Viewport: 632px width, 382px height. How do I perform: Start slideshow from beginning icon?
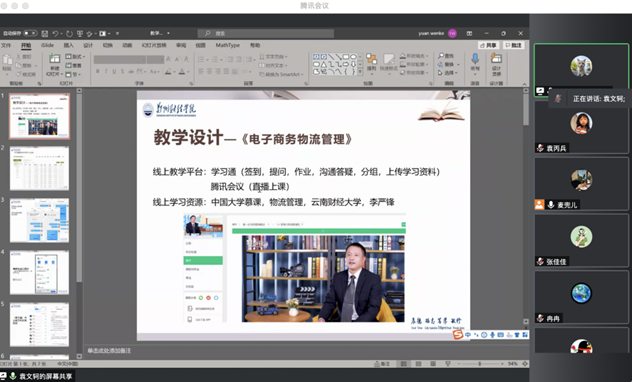(x=80, y=33)
